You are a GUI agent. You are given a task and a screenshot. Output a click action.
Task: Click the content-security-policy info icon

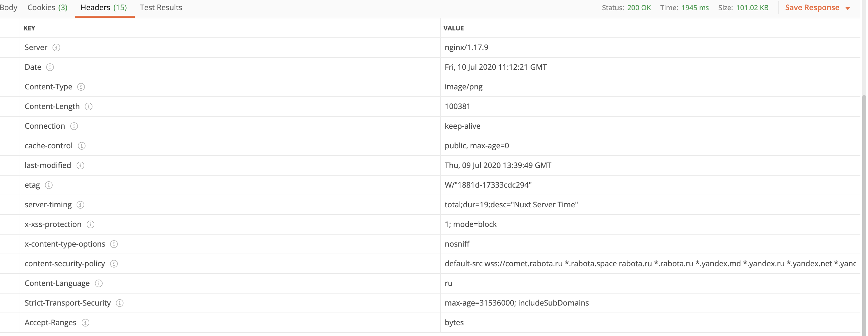click(x=114, y=264)
